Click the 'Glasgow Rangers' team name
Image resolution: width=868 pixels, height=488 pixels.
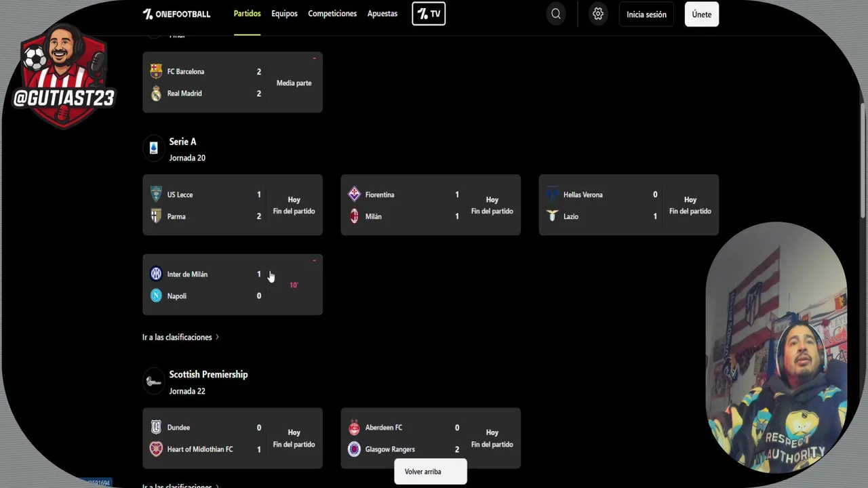(390, 449)
